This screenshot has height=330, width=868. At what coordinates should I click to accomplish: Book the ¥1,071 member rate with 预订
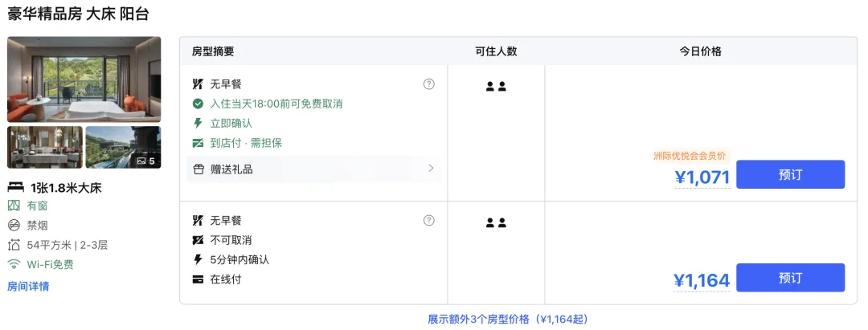tap(790, 174)
